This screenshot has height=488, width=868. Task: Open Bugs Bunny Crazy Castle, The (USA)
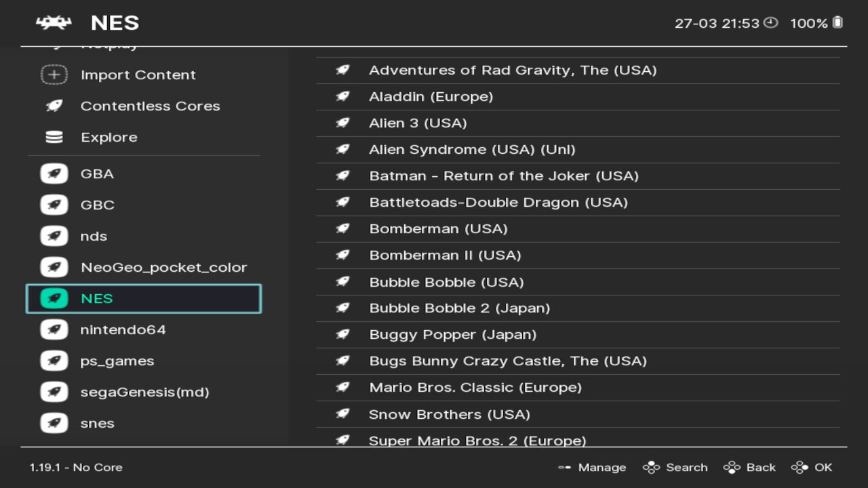(x=578, y=361)
